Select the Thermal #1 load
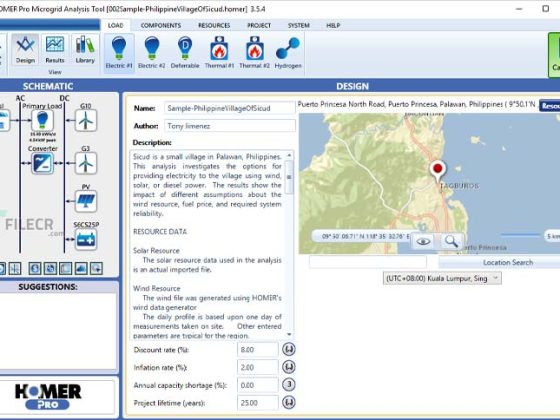Image resolution: width=560 pixels, height=420 pixels. (x=219, y=52)
